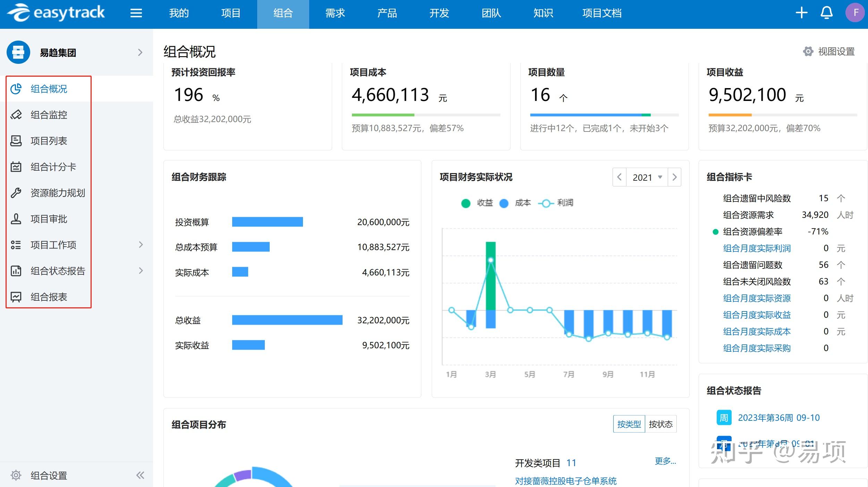Screen dimensions: 868x487
Task: Go to next year arrow
Action: 674,177
